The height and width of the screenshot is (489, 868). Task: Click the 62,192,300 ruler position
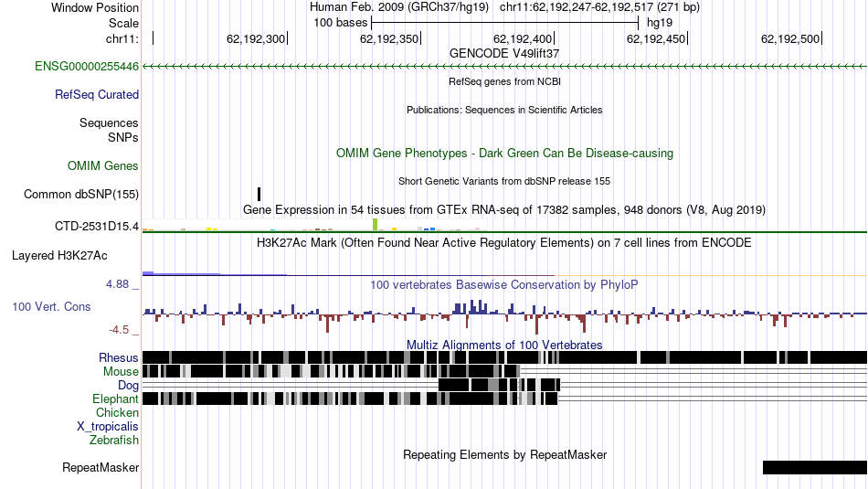[x=256, y=38]
